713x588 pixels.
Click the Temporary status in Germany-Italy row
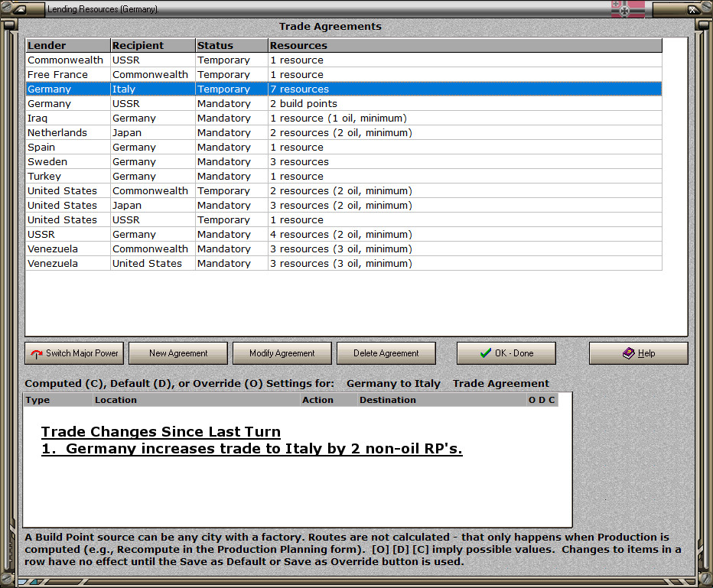(x=232, y=89)
